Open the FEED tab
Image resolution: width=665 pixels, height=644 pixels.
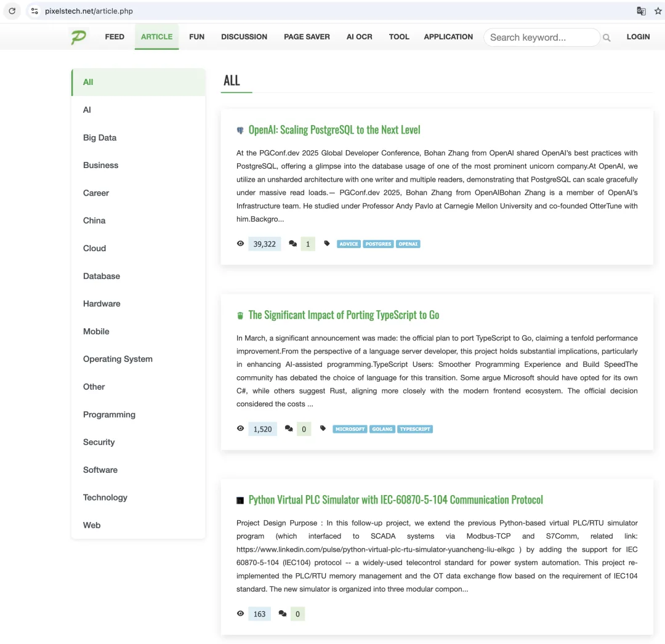[x=115, y=37]
